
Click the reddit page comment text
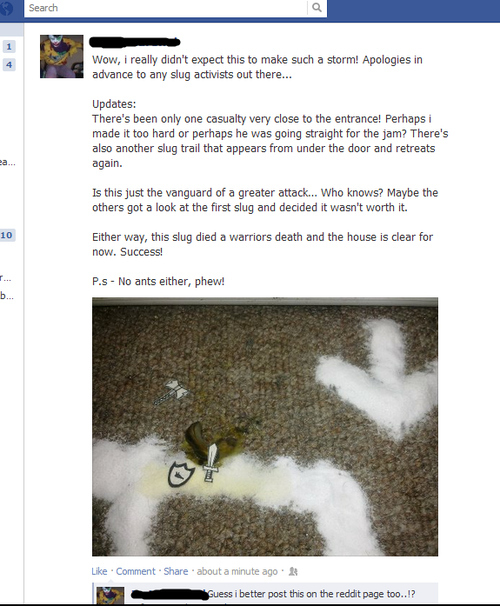[311, 594]
